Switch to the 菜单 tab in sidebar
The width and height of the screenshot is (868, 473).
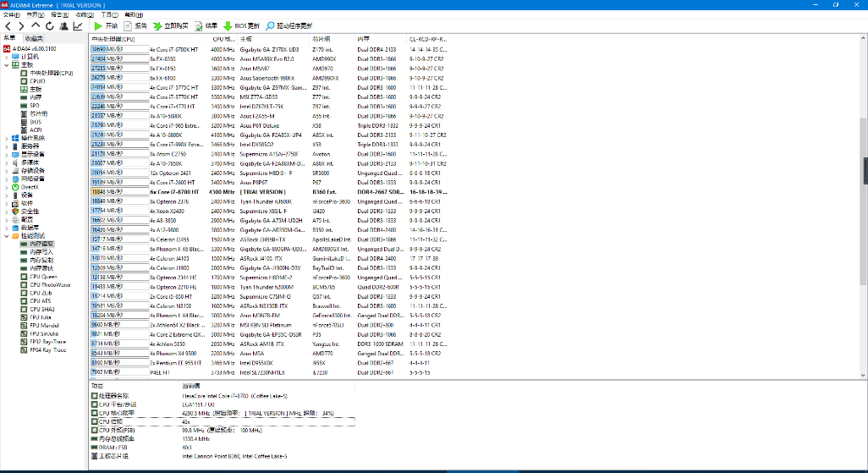pyautogui.click(x=9, y=38)
